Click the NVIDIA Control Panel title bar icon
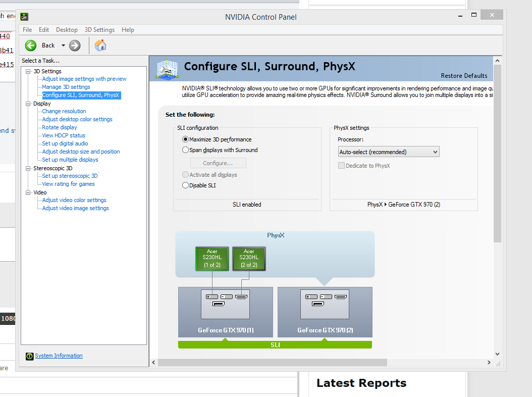The width and height of the screenshot is (532, 397). [x=24, y=16]
